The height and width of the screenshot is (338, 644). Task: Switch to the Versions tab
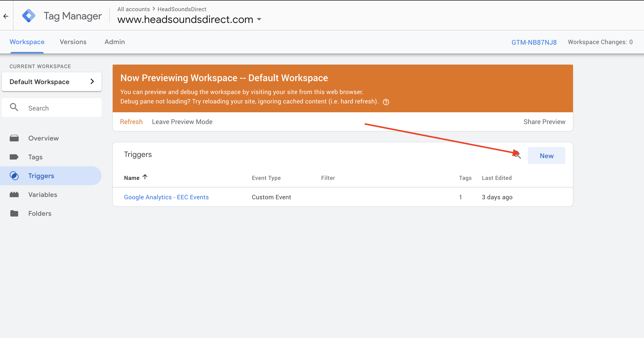[x=73, y=42]
